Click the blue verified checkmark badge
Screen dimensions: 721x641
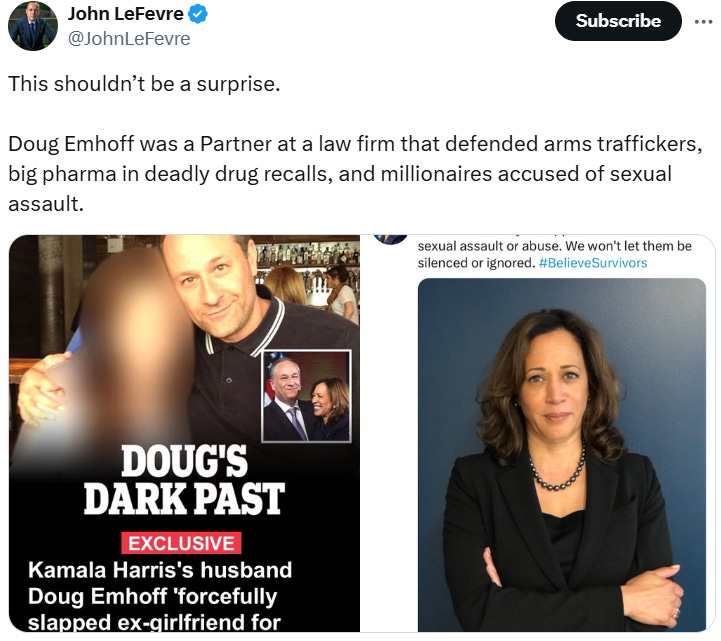coord(198,14)
